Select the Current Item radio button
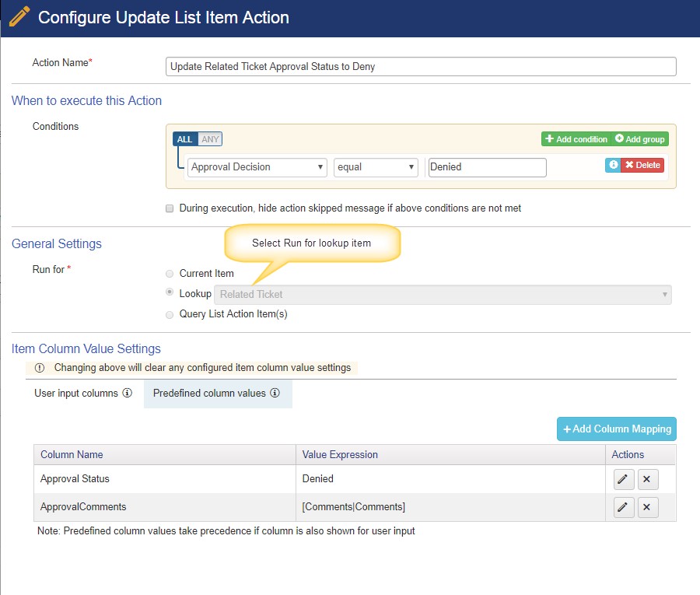This screenshot has height=595, width=700. click(170, 274)
